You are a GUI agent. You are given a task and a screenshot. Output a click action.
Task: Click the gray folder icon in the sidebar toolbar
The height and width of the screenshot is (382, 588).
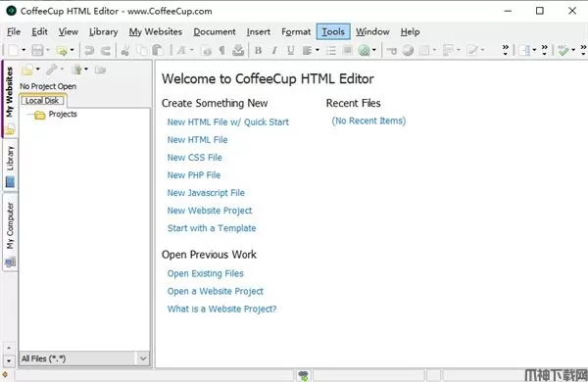point(100,70)
